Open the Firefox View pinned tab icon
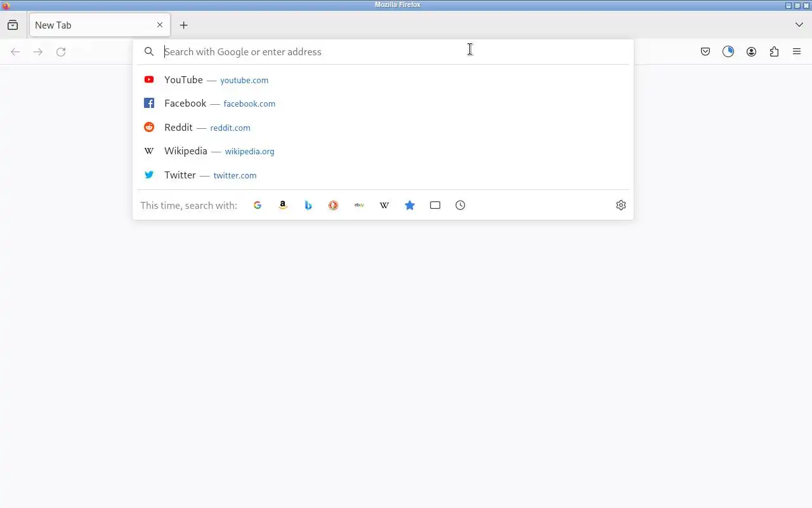The width and height of the screenshot is (812, 508). 13,25
